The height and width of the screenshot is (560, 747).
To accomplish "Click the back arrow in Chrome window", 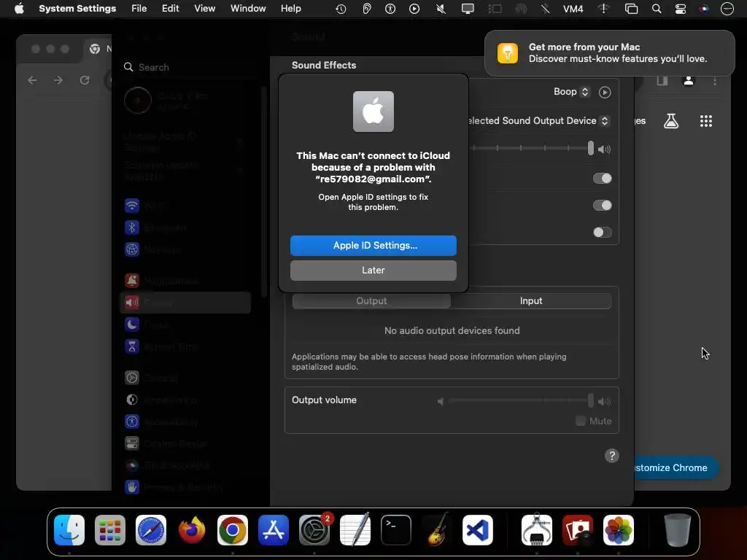I will (x=32, y=80).
